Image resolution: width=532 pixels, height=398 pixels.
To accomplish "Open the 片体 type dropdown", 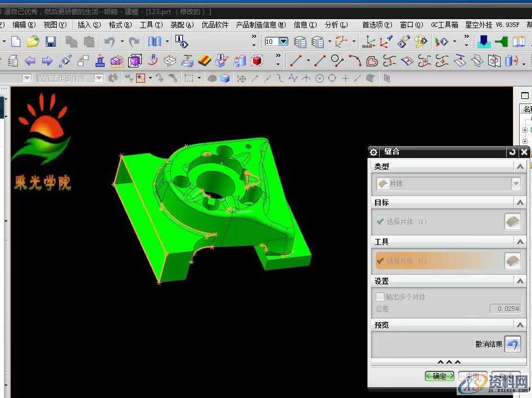I will [448, 183].
